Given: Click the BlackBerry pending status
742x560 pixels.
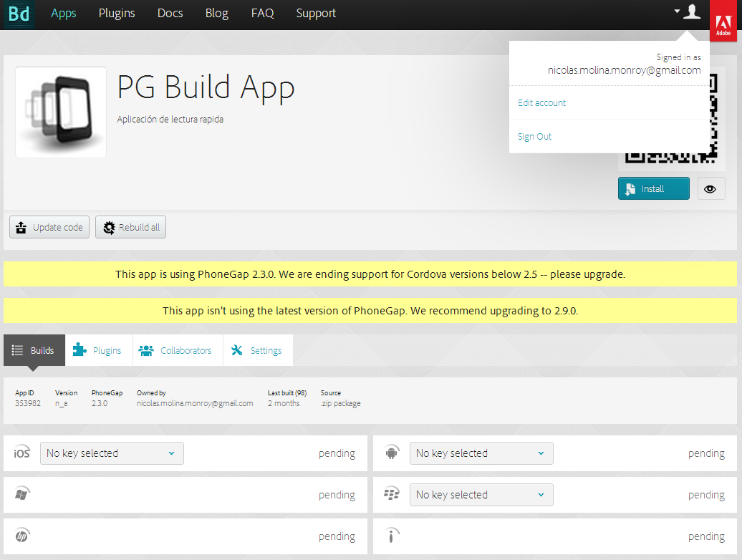Looking at the screenshot, I should pos(706,496).
